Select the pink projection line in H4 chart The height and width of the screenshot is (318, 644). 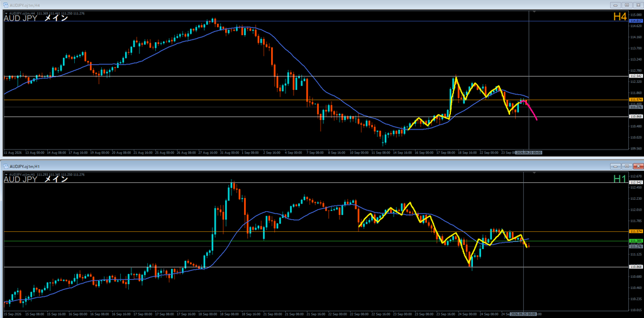(531, 110)
